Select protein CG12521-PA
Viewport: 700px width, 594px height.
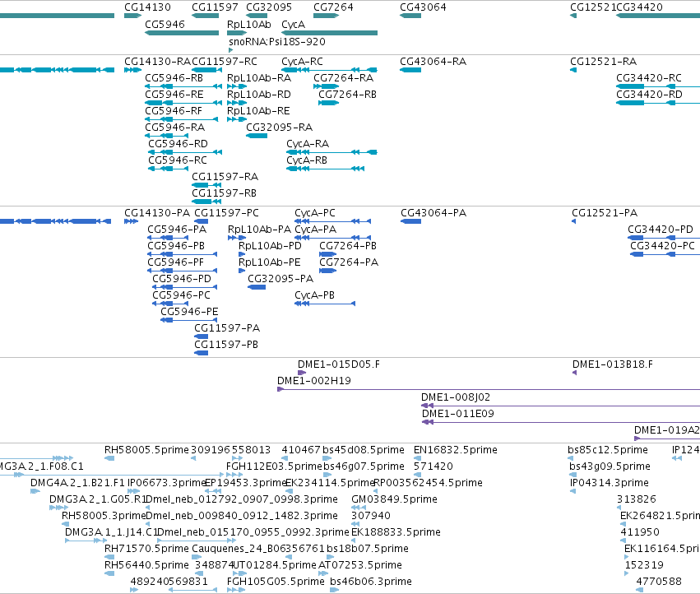[x=605, y=213]
